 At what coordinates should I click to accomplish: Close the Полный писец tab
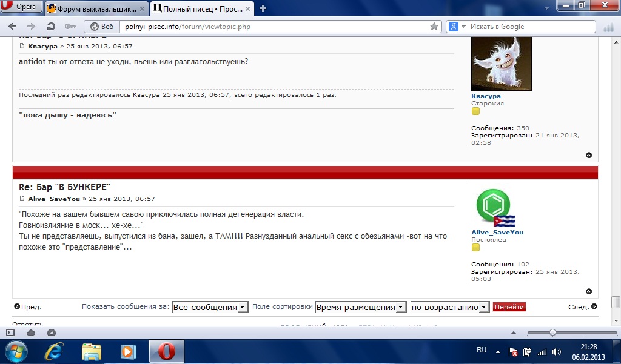(x=247, y=8)
